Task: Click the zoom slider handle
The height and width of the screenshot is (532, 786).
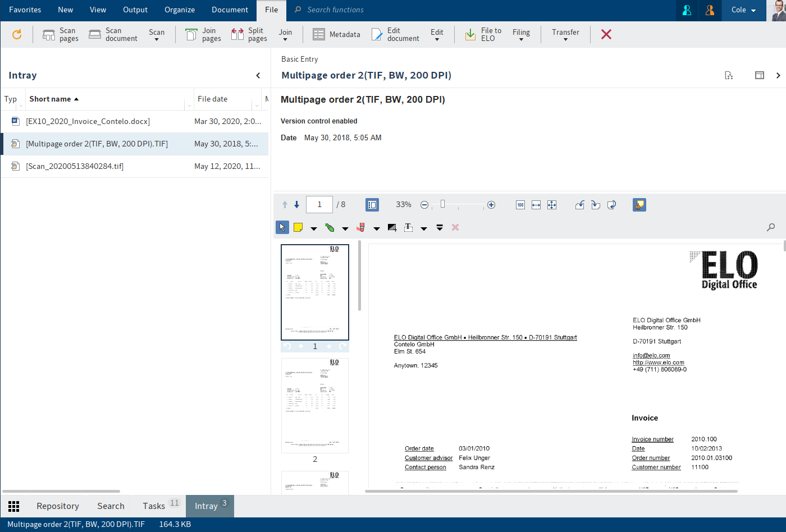Action: pyautogui.click(x=442, y=204)
